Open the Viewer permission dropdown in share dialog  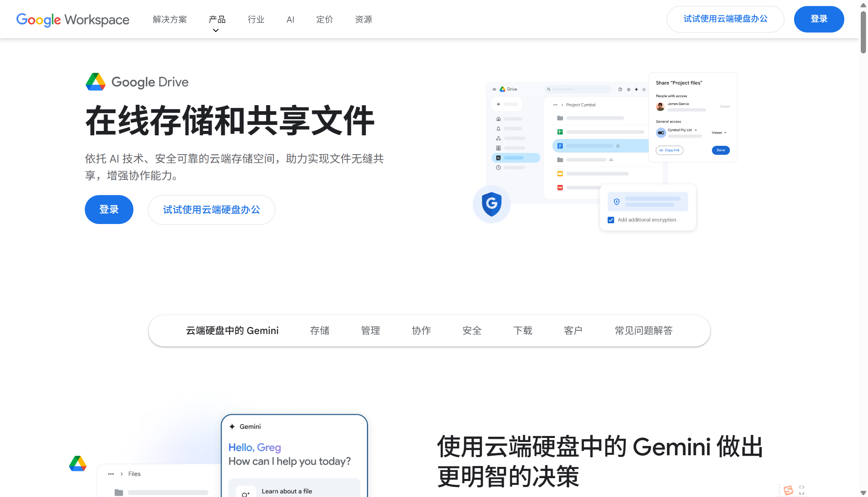point(719,132)
